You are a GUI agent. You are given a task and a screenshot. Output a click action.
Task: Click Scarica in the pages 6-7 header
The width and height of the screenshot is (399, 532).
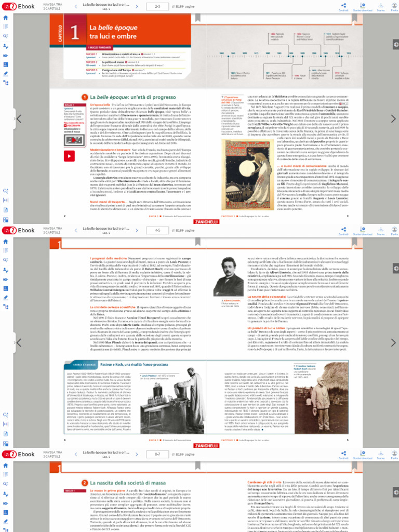point(381,455)
